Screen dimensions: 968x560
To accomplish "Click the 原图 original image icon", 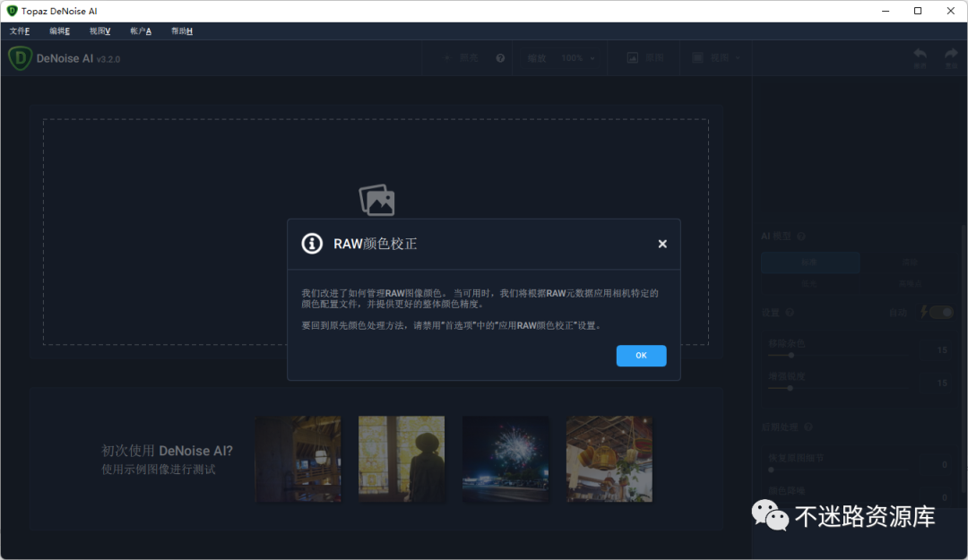I will [632, 58].
